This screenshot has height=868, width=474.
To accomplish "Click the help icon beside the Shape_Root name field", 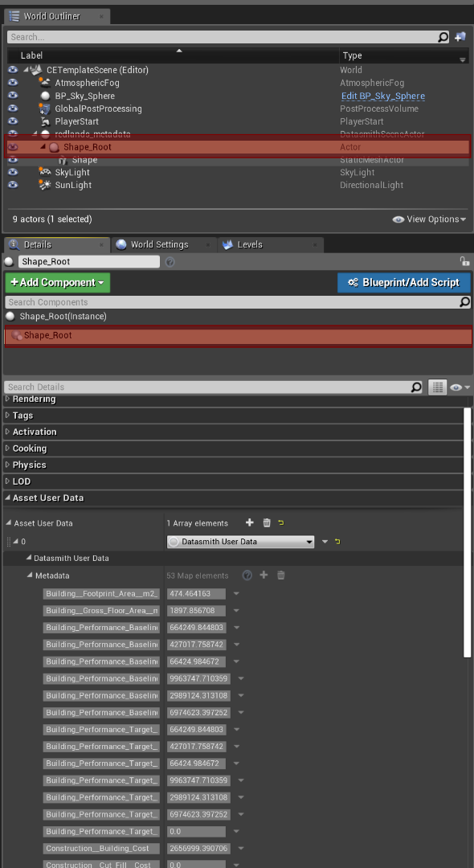I will [170, 262].
